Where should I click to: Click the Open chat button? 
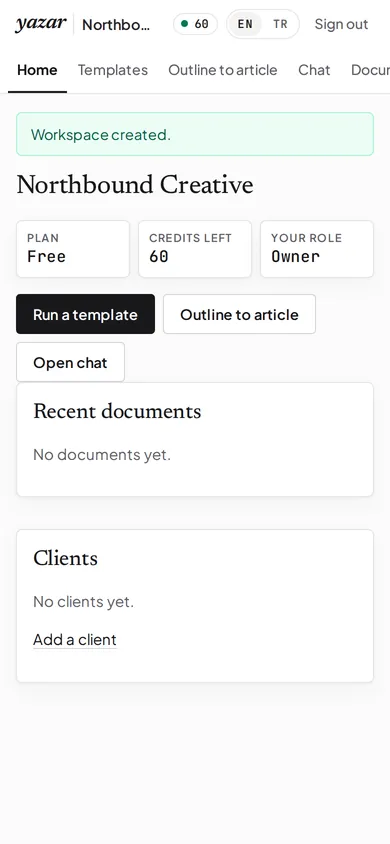click(x=70, y=362)
